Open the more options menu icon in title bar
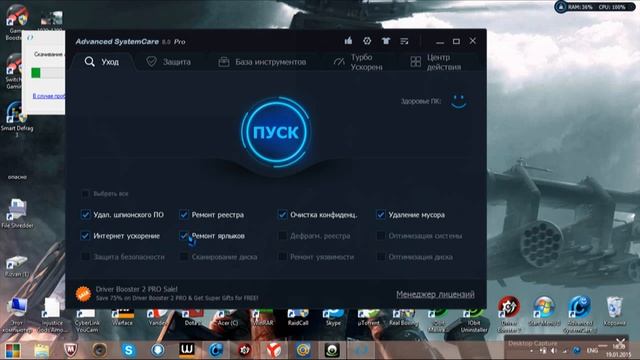 [404, 41]
